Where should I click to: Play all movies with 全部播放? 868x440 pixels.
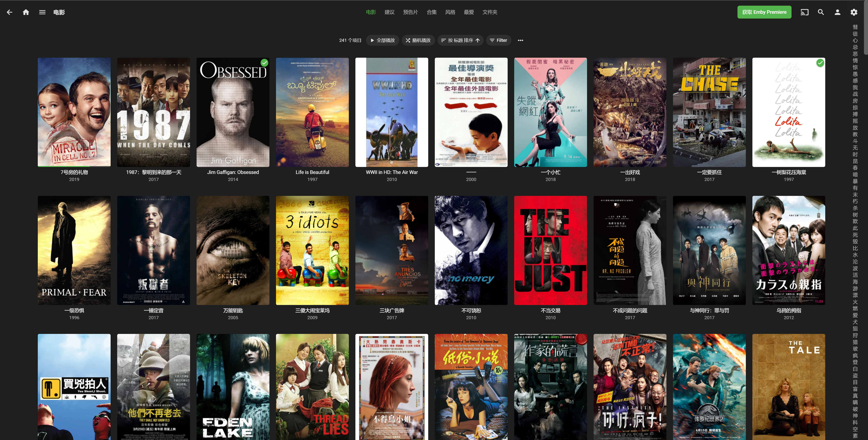(x=383, y=40)
